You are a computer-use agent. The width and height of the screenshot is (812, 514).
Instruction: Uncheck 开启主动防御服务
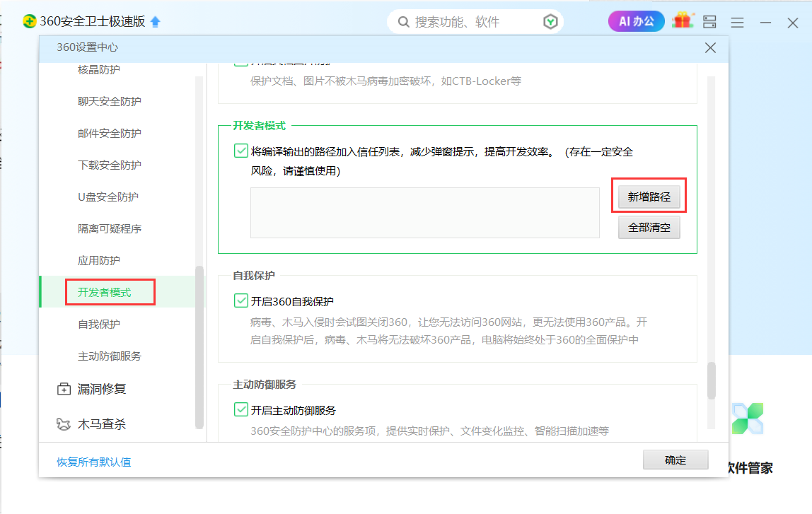tap(240, 409)
